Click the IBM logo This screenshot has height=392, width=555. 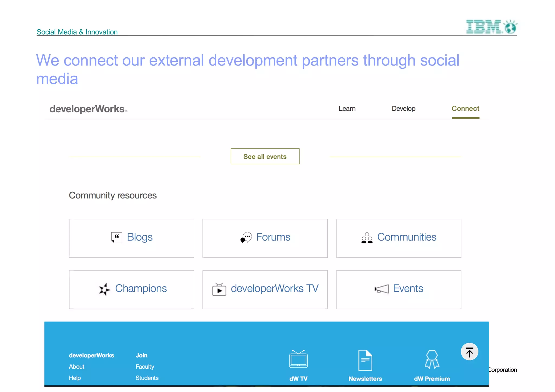tap(492, 27)
